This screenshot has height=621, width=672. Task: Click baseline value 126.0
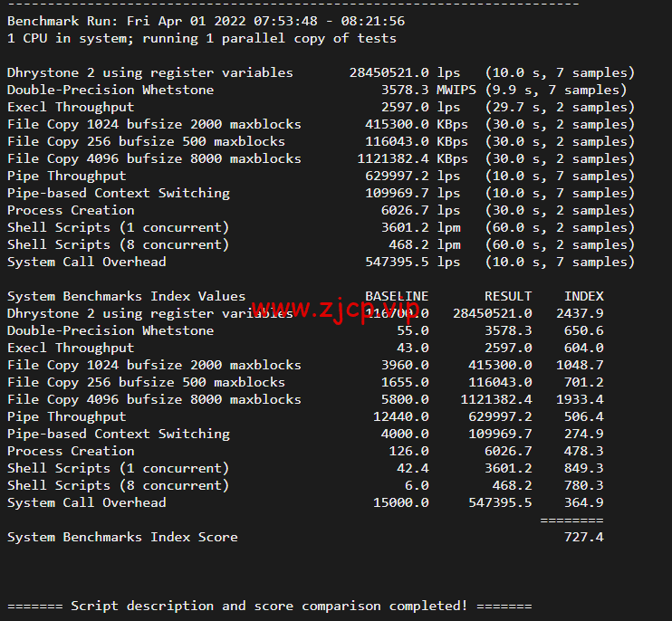click(408, 451)
